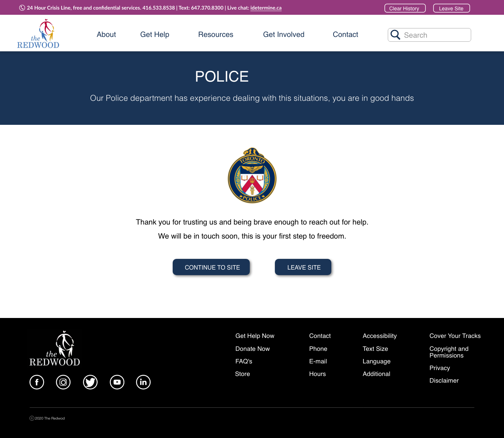Open Get Help Now footer link
This screenshot has width=504, height=438.
click(255, 336)
